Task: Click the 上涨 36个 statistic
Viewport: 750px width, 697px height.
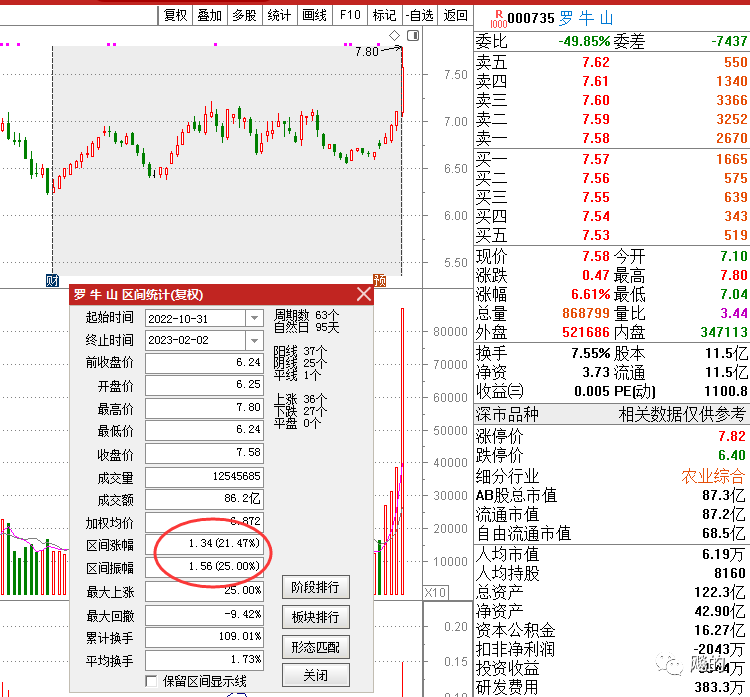Action: tap(301, 399)
